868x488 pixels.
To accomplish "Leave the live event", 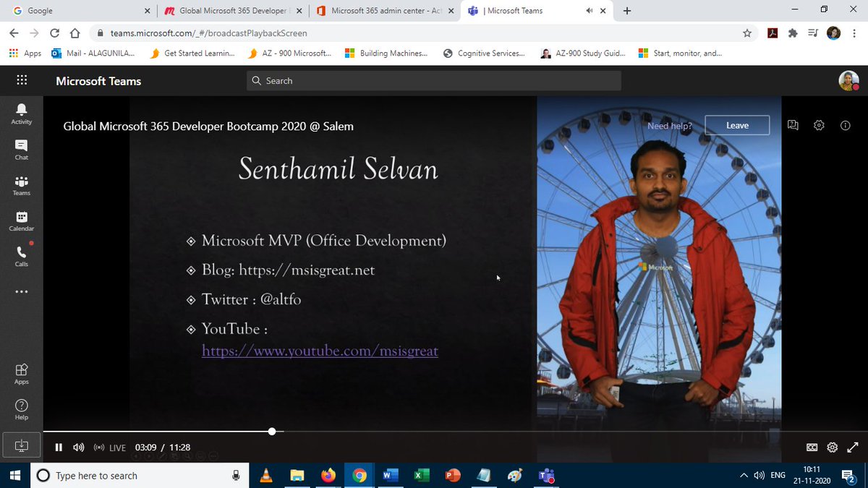I will (x=737, y=125).
